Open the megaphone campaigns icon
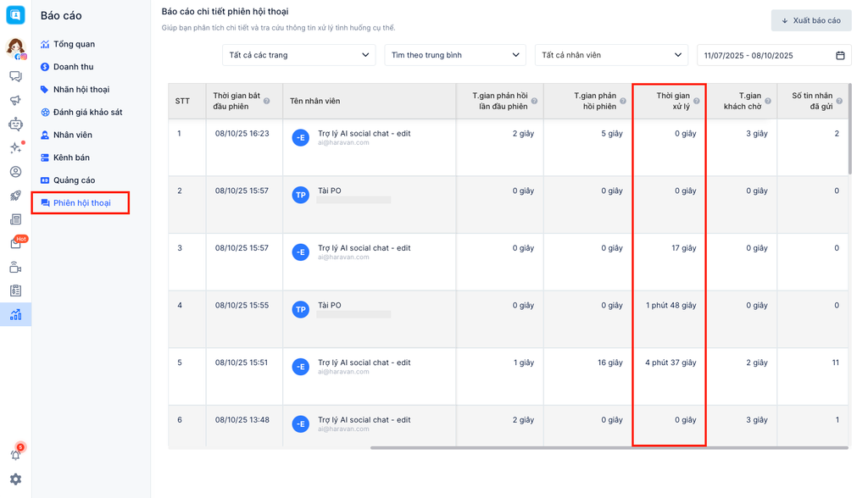Image resolution: width=868 pixels, height=498 pixels. tap(15, 100)
